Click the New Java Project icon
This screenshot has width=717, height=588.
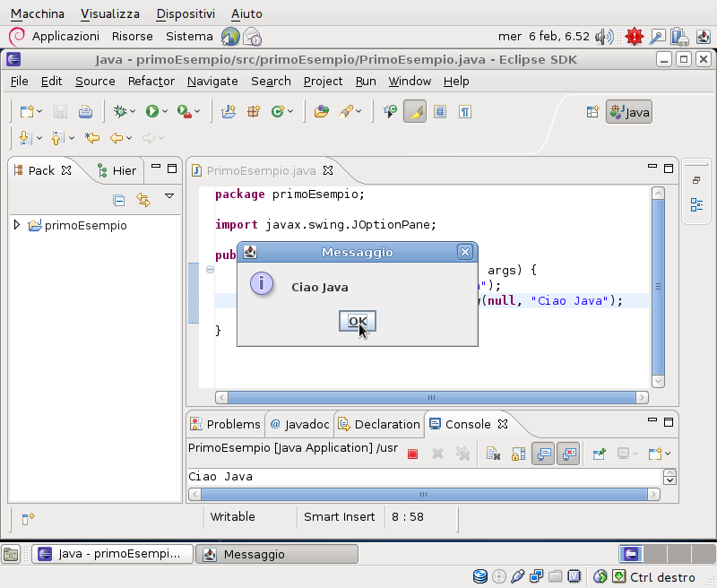point(229,111)
